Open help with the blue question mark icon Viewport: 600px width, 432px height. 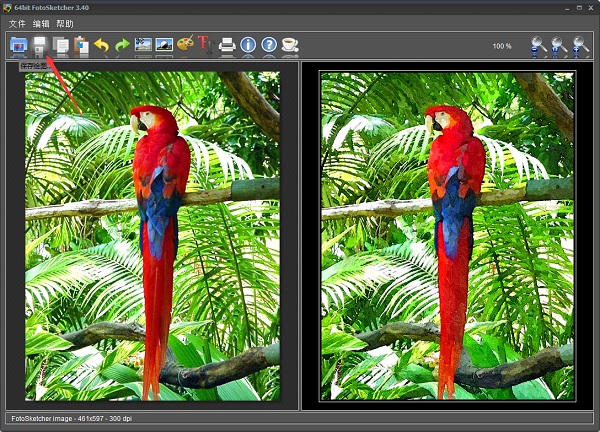[x=269, y=45]
